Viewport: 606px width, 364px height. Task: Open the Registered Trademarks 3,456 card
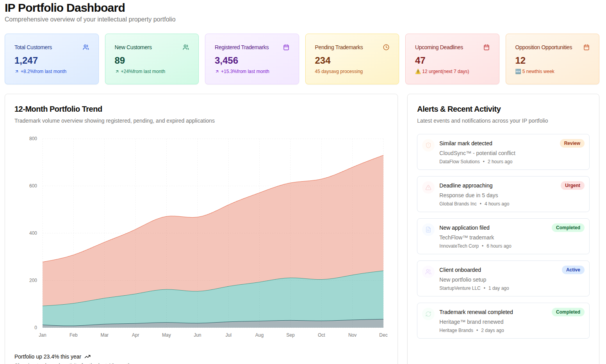click(252, 59)
